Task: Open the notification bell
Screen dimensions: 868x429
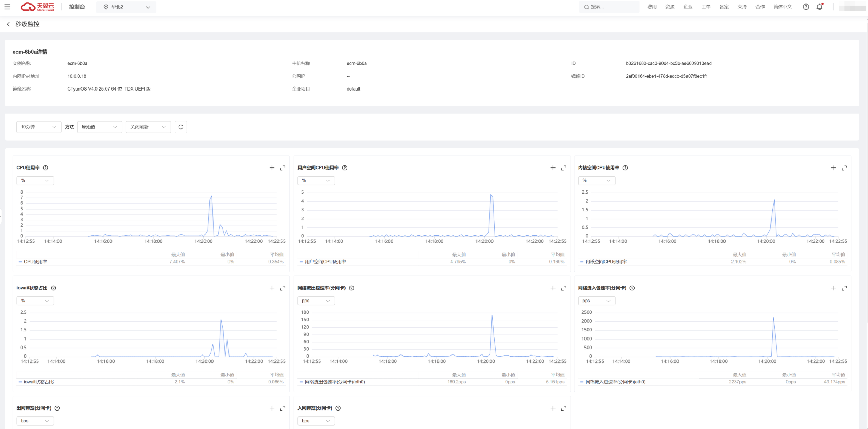Action: [820, 7]
